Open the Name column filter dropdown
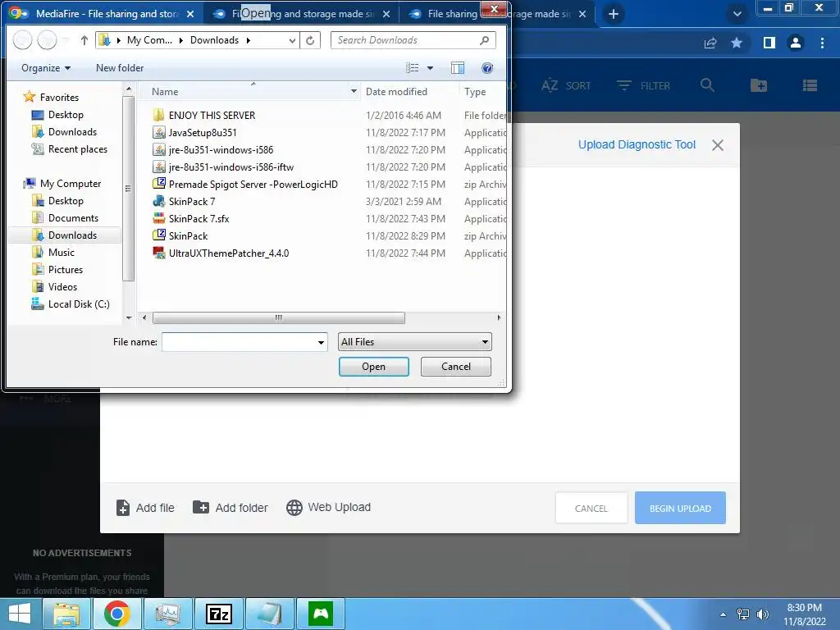The width and height of the screenshot is (840, 630). coord(354,92)
